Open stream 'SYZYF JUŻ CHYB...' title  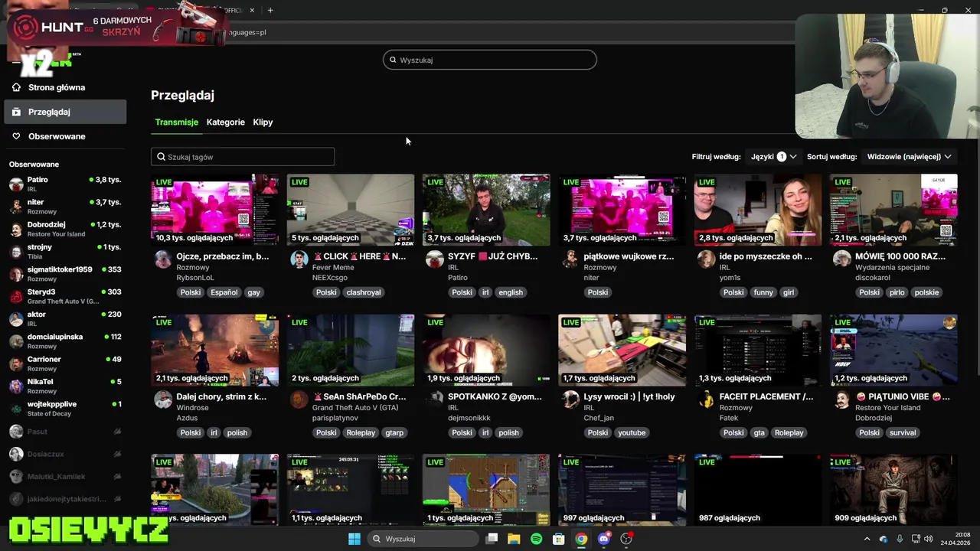tap(492, 256)
